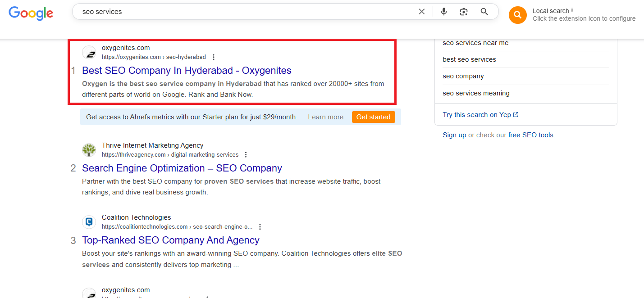Open 'Top-Ranked SEO Company And Agency' result
This screenshot has width=644, height=298.
click(171, 240)
